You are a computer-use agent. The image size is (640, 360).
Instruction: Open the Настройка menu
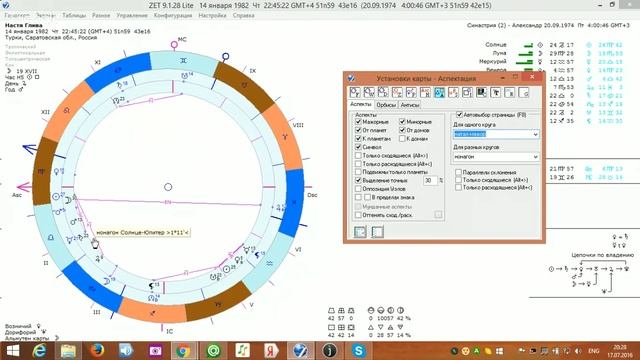click(212, 16)
